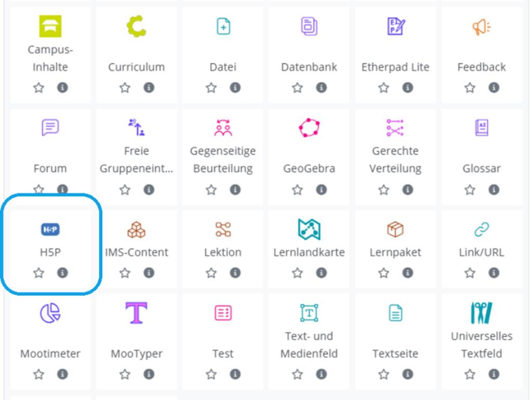532x400 pixels.
Task: Click the Etherpad Lite icon
Action: [x=395, y=26]
